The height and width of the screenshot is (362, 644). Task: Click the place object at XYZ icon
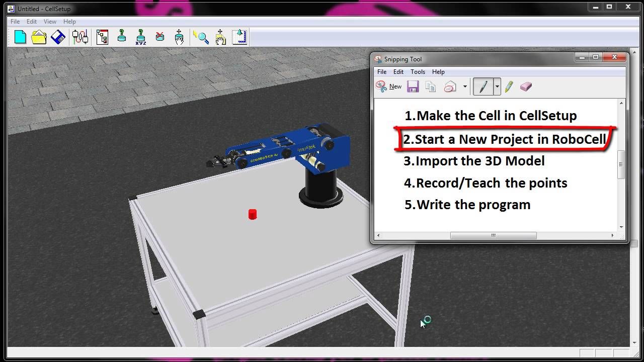tap(141, 37)
